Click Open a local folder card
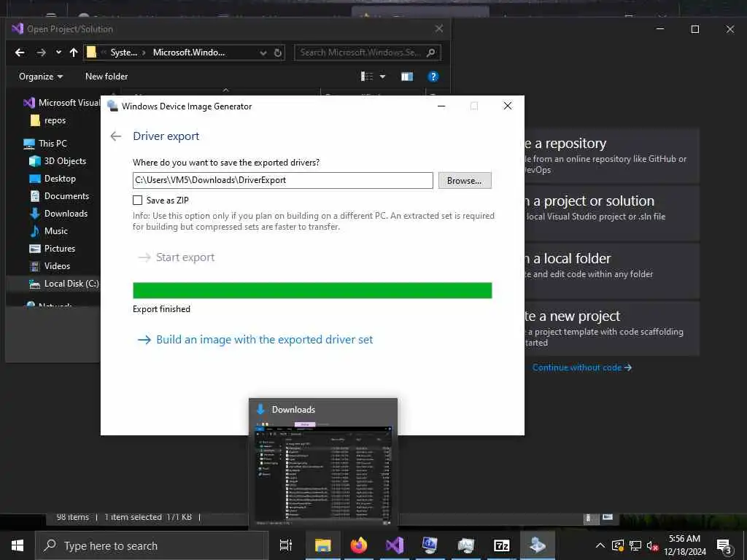This screenshot has height=560, width=747. [x=612, y=271]
